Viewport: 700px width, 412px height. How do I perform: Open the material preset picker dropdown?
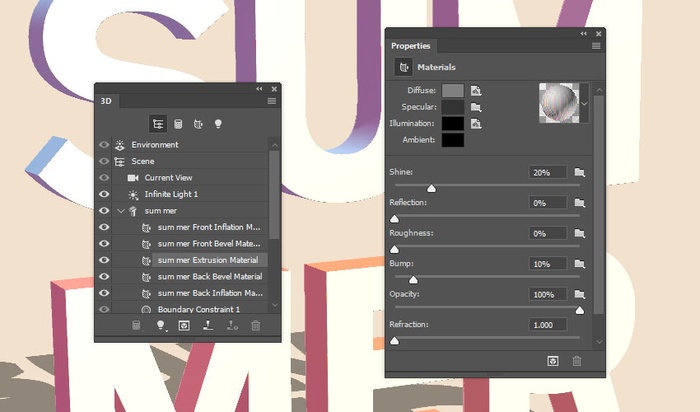(585, 102)
